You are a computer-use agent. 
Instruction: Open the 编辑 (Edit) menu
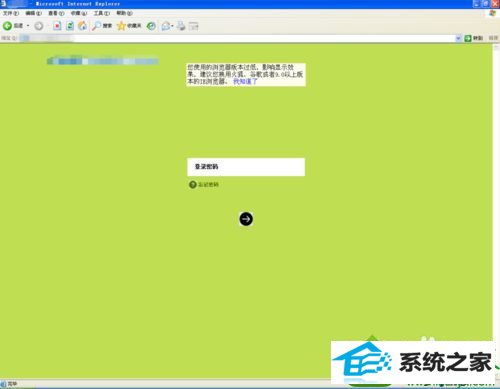(34, 13)
